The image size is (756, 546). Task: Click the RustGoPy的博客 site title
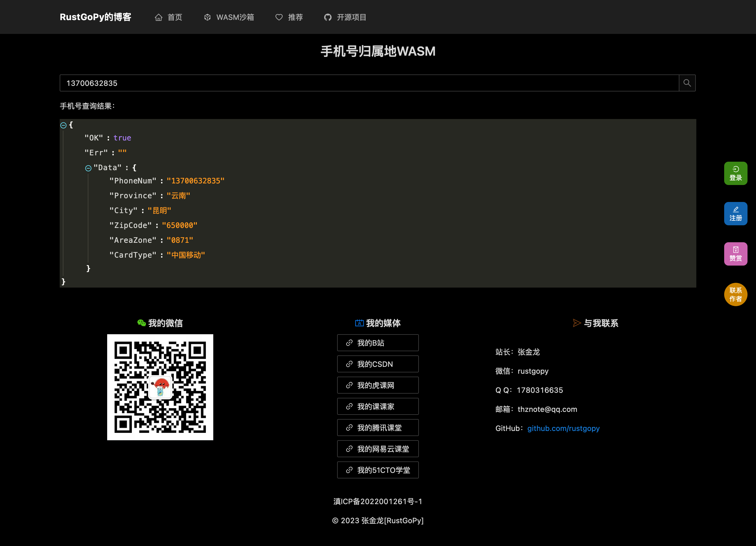pyautogui.click(x=95, y=17)
